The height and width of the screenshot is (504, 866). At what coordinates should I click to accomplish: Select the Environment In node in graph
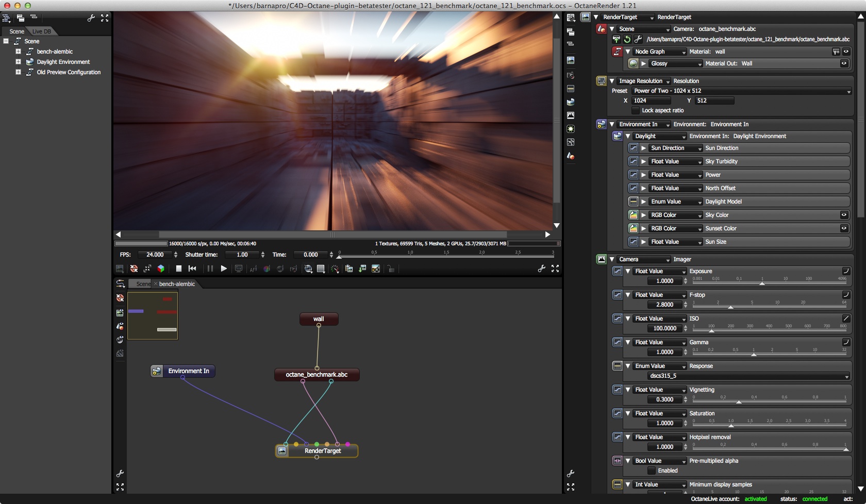[x=183, y=371]
